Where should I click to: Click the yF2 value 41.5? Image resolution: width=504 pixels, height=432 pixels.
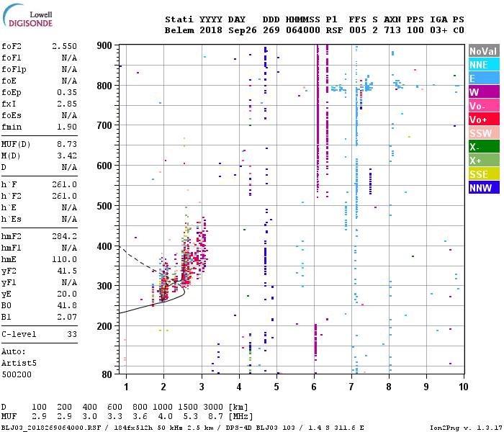[67, 271]
